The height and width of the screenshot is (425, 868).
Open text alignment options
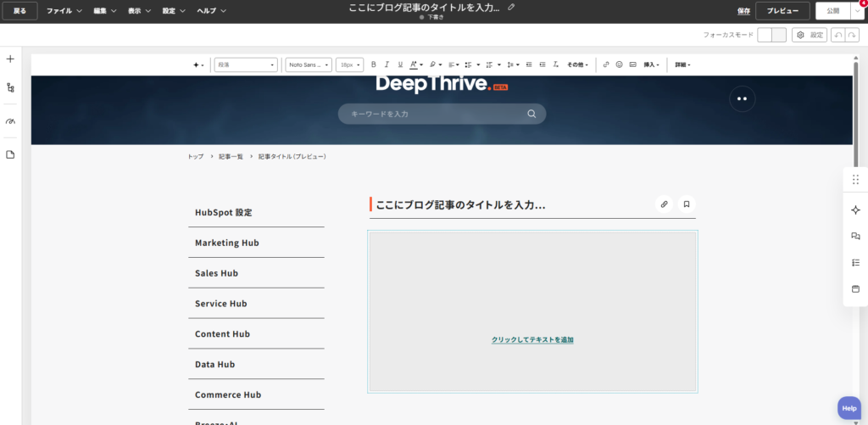(x=453, y=64)
